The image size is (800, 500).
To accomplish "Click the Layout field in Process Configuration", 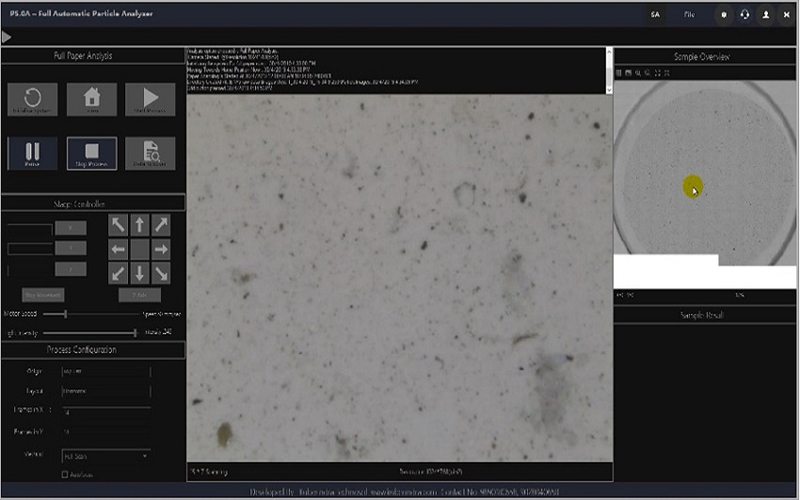I will (x=106, y=391).
